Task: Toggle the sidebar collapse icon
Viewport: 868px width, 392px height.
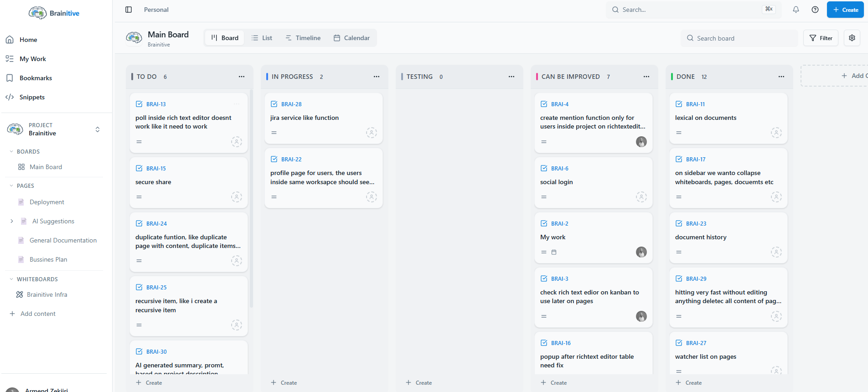Action: pyautogui.click(x=129, y=10)
